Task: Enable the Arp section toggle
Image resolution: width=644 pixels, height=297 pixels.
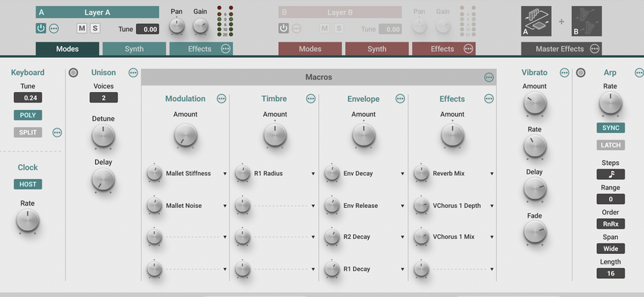Action: (580, 73)
